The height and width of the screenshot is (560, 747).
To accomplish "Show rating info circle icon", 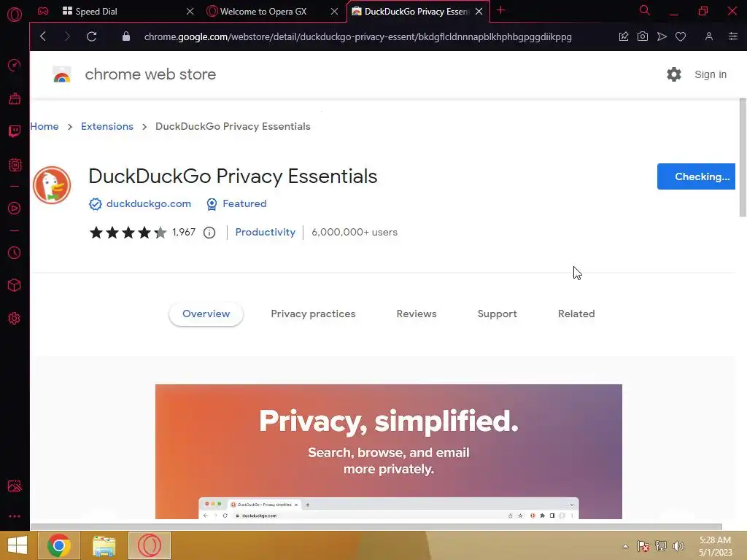I will (209, 233).
